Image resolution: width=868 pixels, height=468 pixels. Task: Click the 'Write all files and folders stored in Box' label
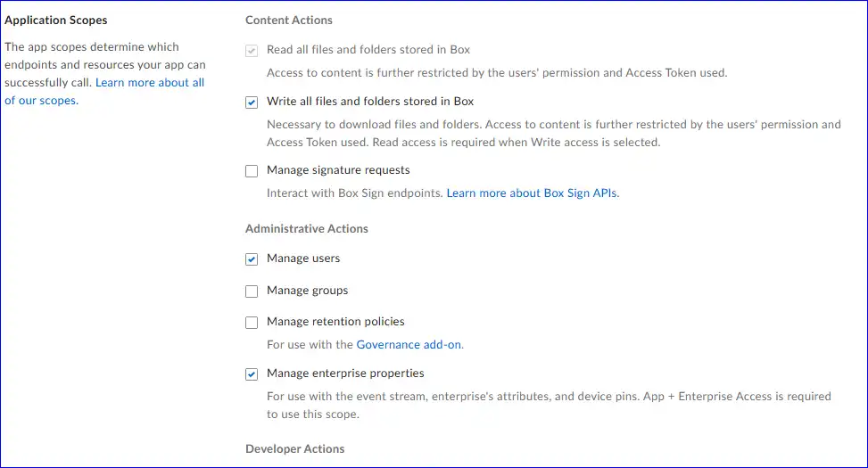(x=370, y=102)
